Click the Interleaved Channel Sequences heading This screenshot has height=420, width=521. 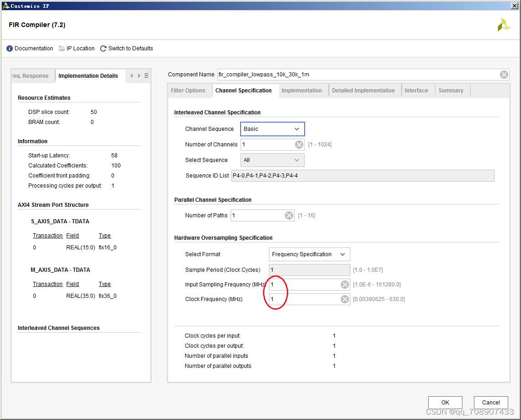[59, 328]
